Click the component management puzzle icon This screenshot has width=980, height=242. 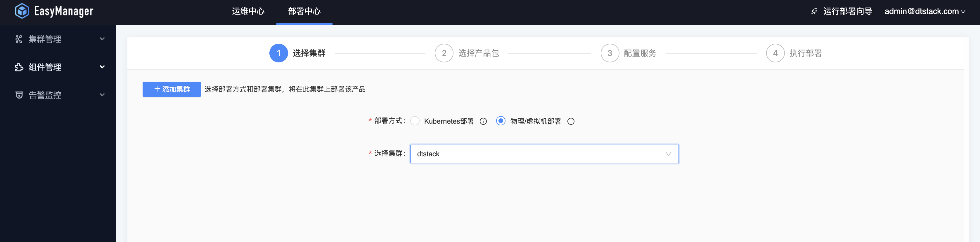[x=19, y=67]
